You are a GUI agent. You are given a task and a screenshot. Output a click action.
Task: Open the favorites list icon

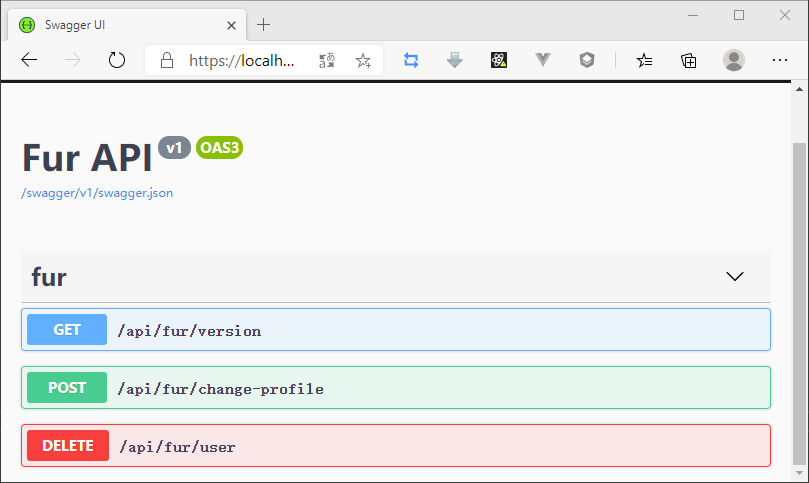pyautogui.click(x=645, y=60)
